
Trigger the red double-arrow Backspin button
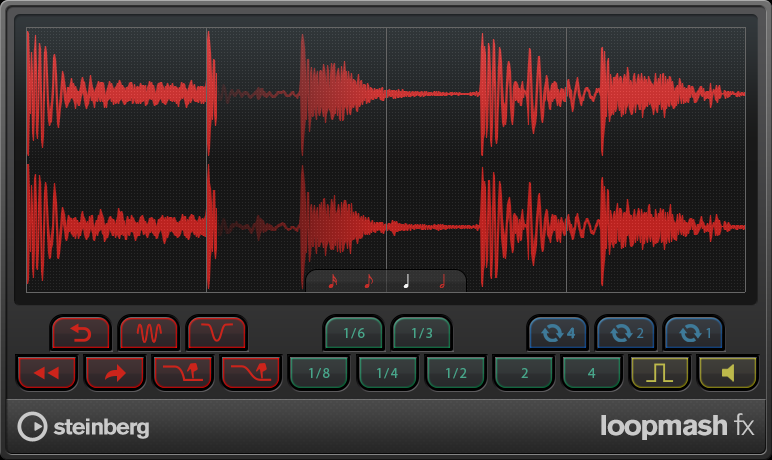[47, 373]
